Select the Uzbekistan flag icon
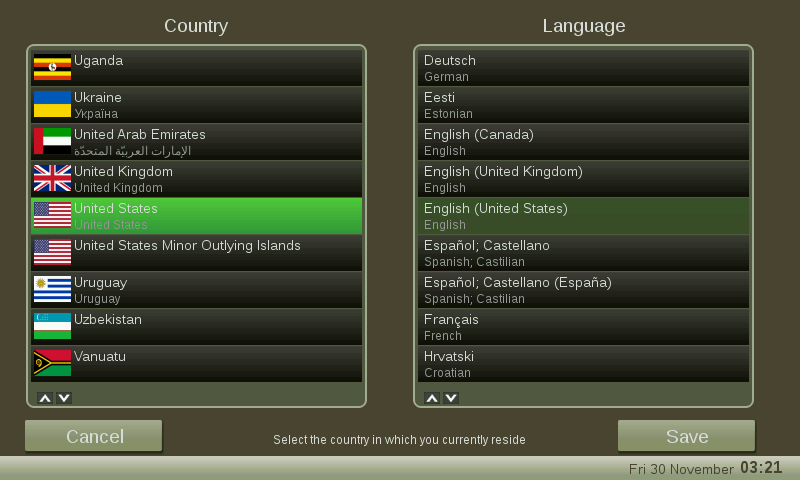The height and width of the screenshot is (480, 800). (x=52, y=326)
